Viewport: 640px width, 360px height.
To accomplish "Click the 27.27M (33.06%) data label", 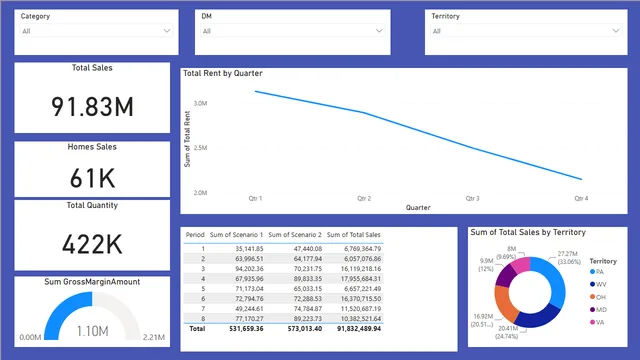I will coord(568,258).
